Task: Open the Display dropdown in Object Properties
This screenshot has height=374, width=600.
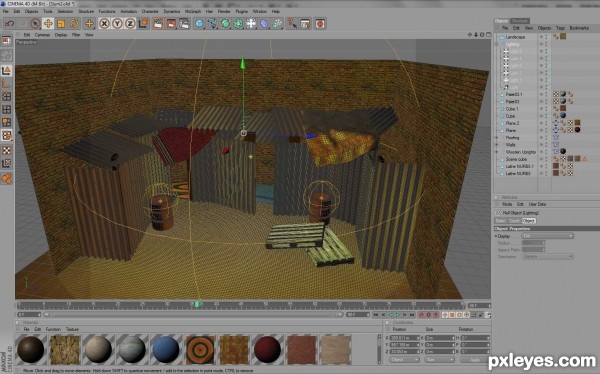Action: coord(548,236)
